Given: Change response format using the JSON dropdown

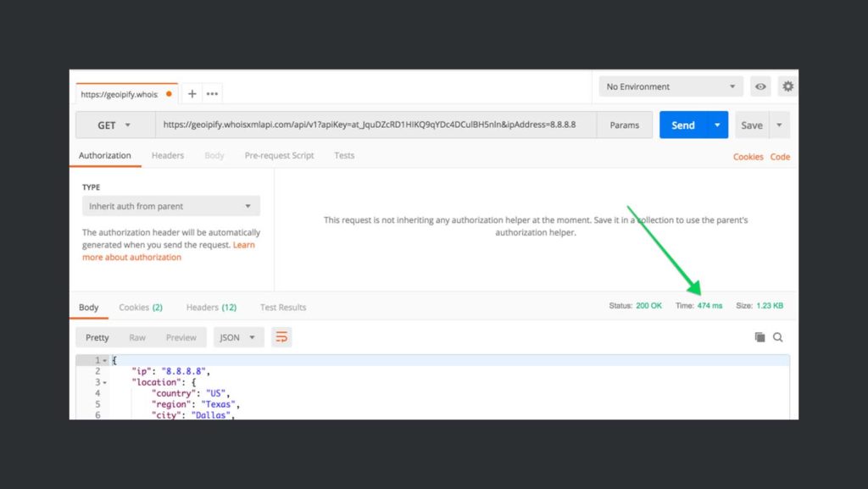Looking at the screenshot, I should click(238, 336).
